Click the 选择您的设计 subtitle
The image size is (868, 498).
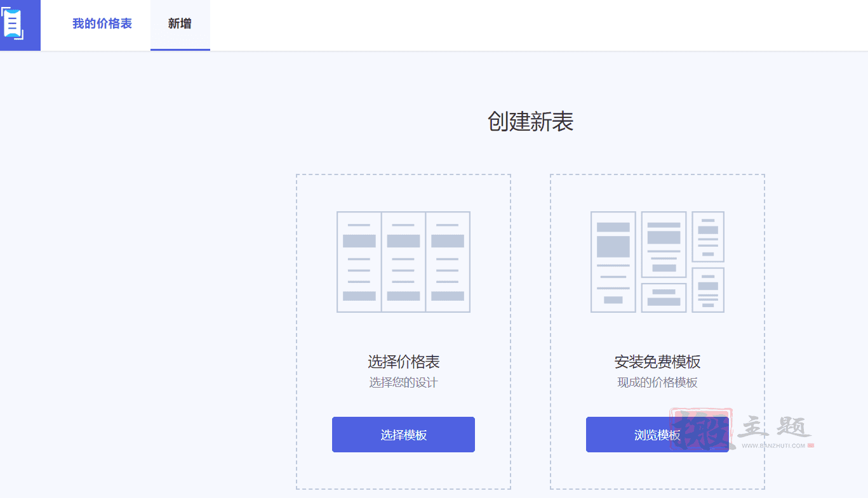pos(403,383)
